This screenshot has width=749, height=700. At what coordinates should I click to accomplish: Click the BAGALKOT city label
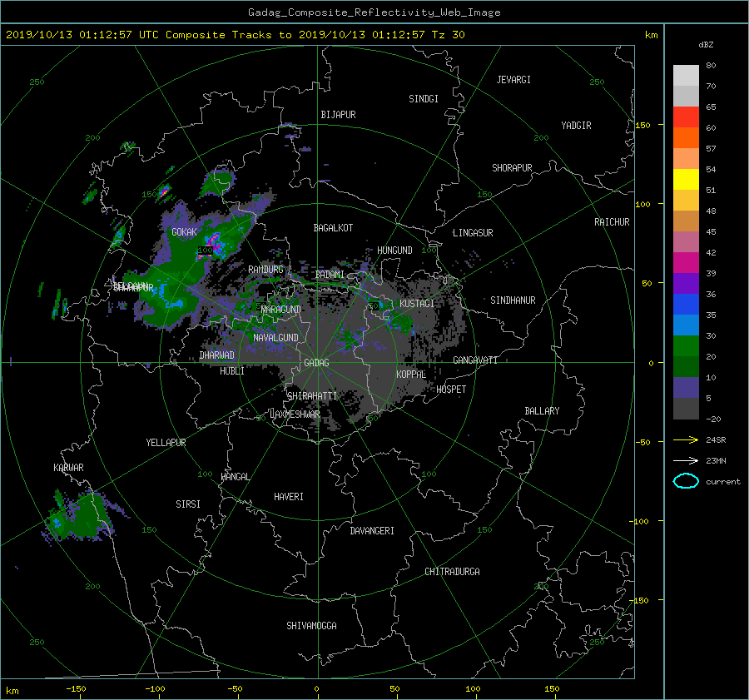tap(333, 228)
